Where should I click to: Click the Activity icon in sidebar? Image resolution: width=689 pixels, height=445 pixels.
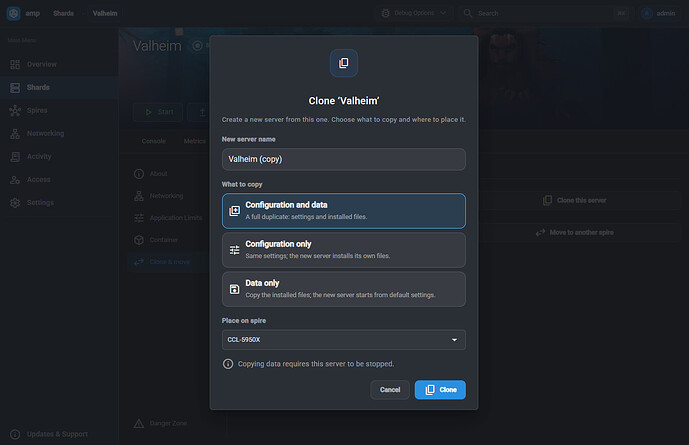pyautogui.click(x=15, y=156)
